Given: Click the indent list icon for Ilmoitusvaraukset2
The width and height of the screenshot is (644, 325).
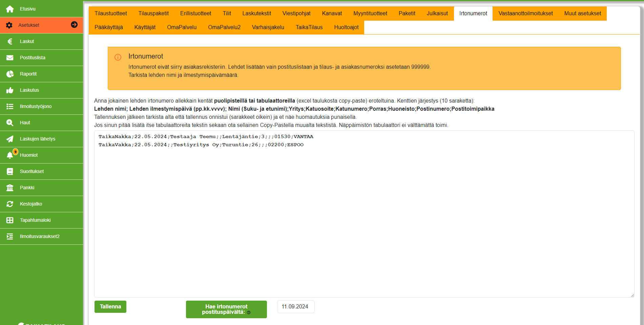Looking at the screenshot, I should point(10,236).
